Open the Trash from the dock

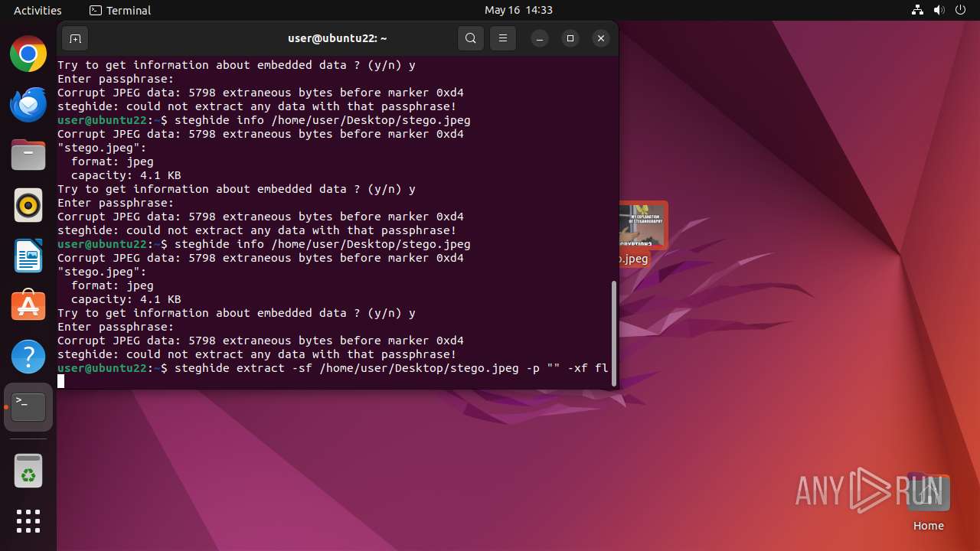click(x=28, y=471)
